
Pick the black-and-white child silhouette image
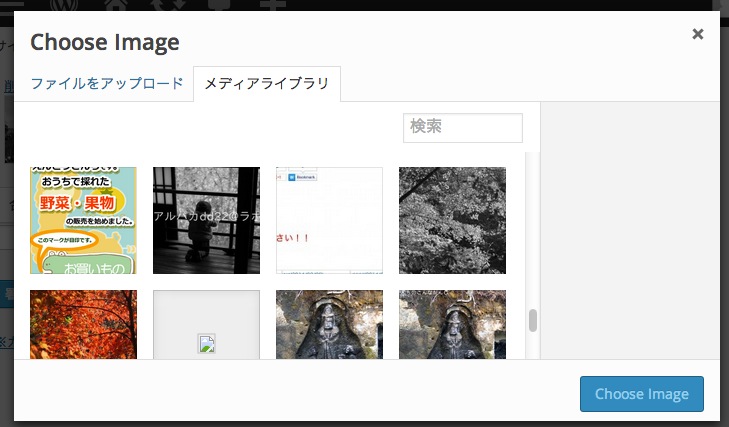pos(206,220)
